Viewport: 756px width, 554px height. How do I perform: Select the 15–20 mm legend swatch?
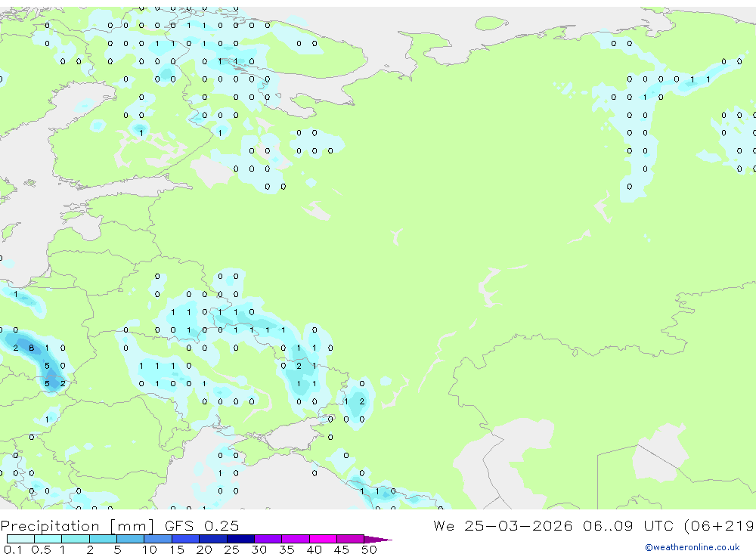186,539
